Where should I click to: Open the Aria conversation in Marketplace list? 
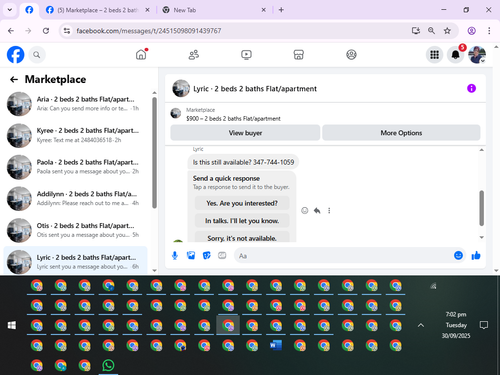tap(75, 104)
